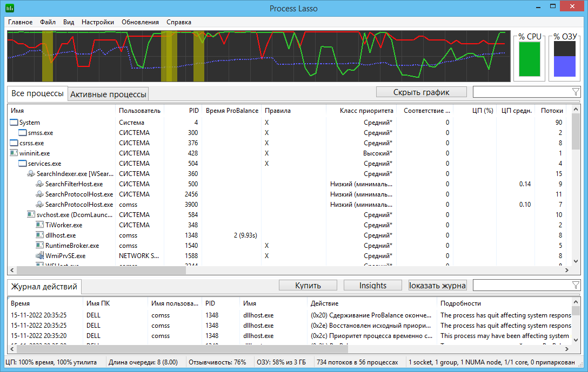Select the dllhost.exe row in process list
This screenshot has height=372, width=588.
click(60, 235)
